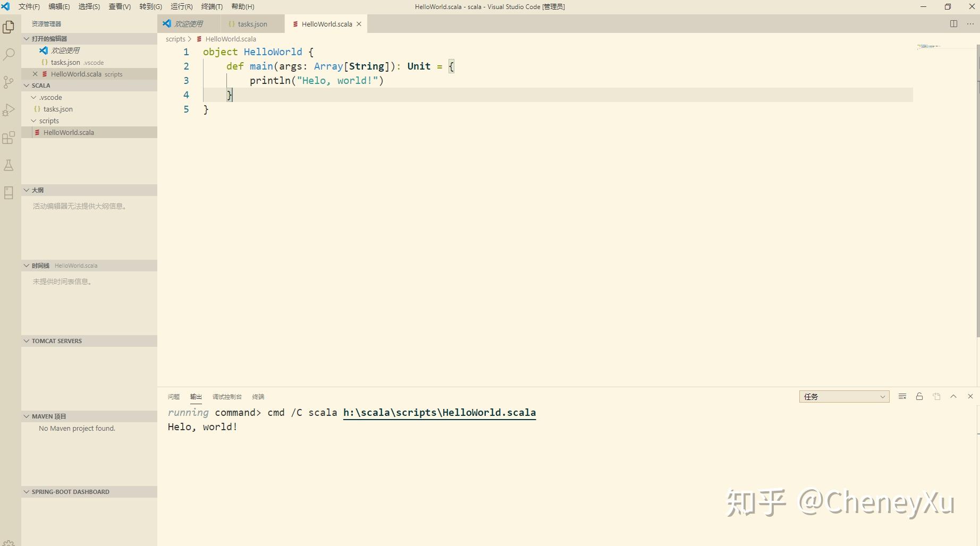Image resolution: width=980 pixels, height=546 pixels.
Task: Maximize the bottom panel with the chevron
Action: [954, 396]
